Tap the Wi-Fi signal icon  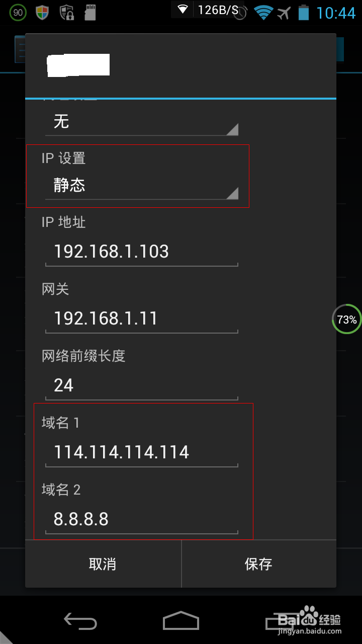click(263, 12)
